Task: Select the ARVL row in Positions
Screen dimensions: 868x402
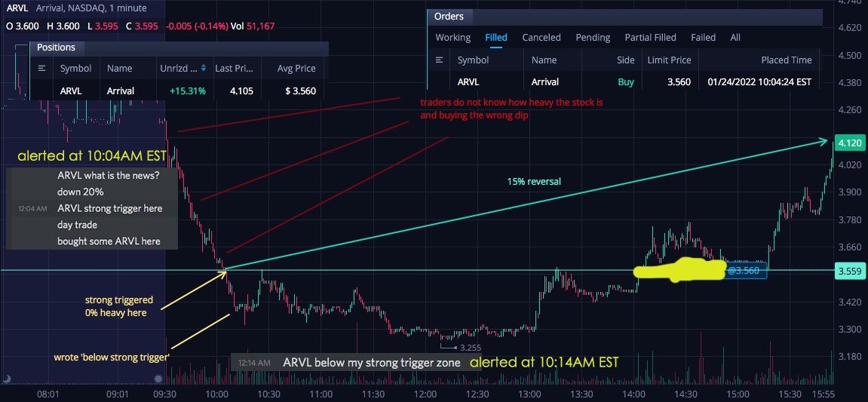Action: (x=179, y=91)
